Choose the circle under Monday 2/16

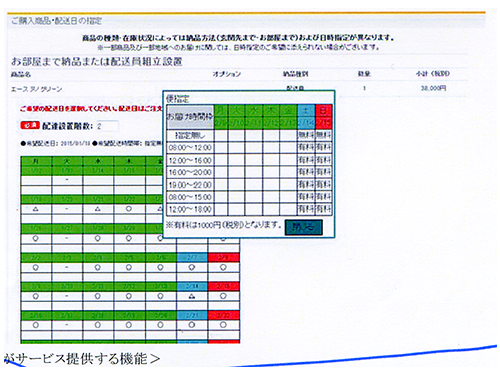tap(36, 325)
